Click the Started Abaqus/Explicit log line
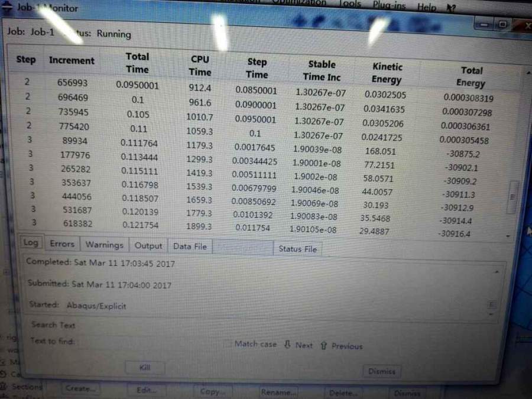The height and width of the screenshot is (399, 532). tap(77, 305)
